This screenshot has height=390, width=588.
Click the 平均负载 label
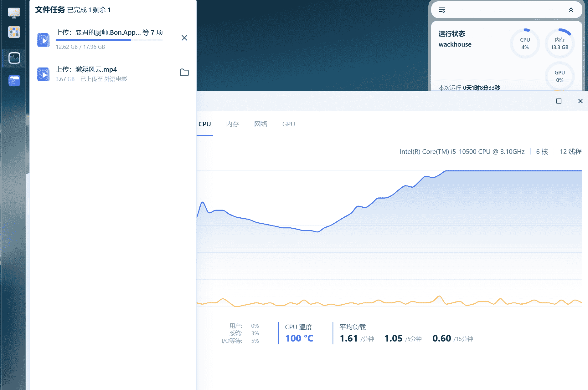(x=353, y=327)
